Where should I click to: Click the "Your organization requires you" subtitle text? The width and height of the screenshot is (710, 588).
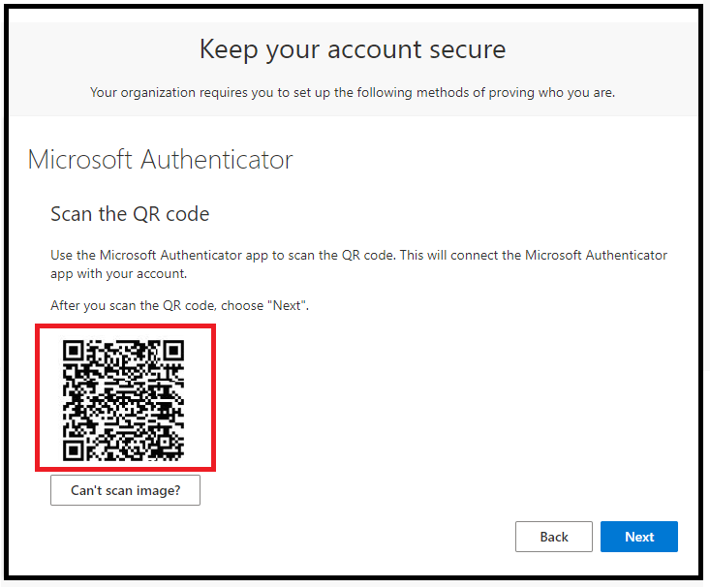(353, 92)
